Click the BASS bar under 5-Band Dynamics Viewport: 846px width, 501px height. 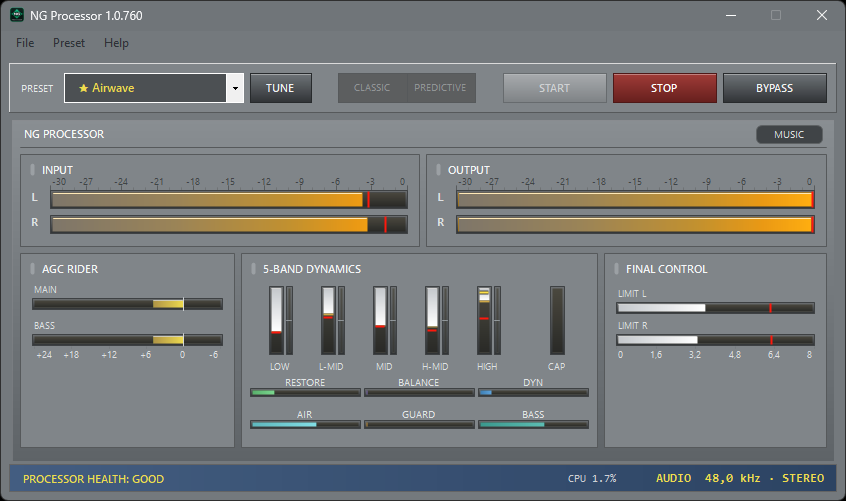(x=533, y=424)
